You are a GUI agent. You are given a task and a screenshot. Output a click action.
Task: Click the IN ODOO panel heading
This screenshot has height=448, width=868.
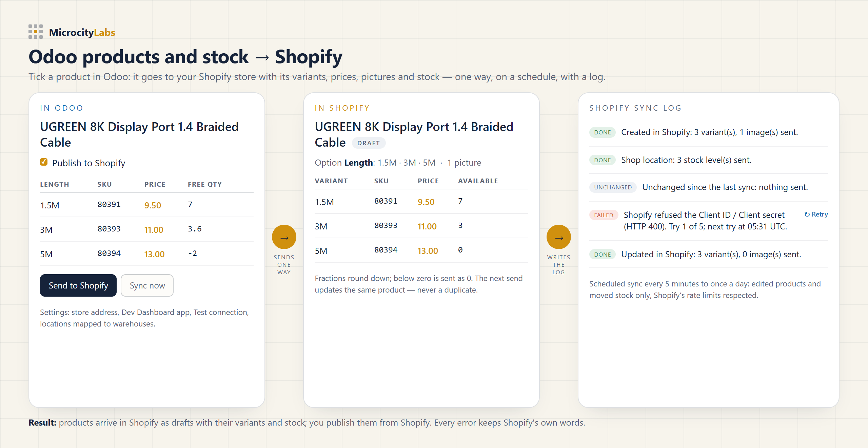point(61,108)
